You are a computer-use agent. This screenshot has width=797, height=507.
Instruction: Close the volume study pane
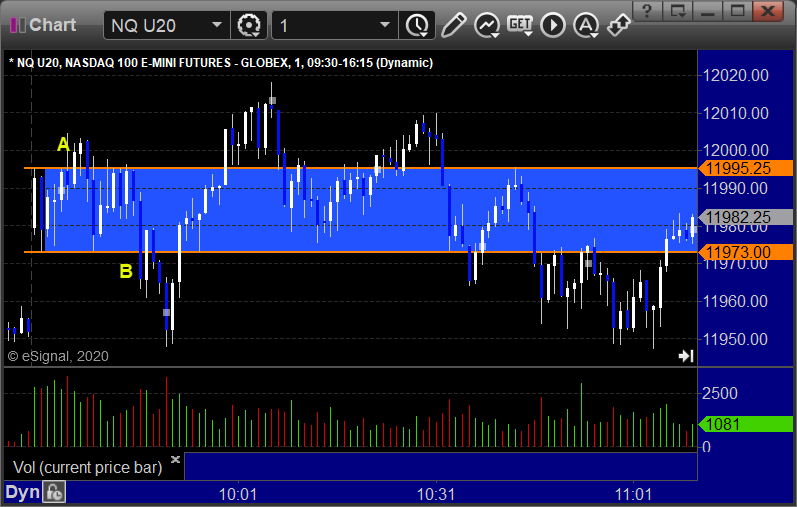[175, 459]
